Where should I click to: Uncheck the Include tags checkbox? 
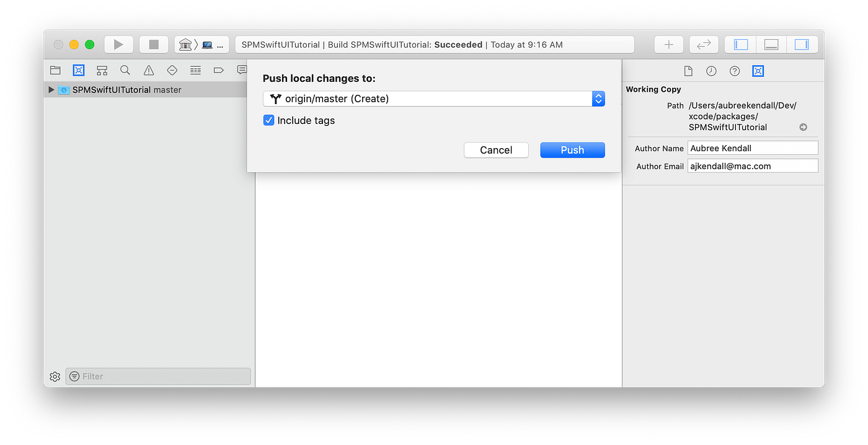(x=268, y=120)
